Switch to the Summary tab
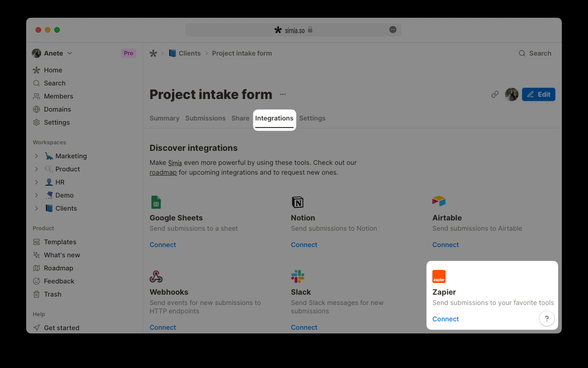This screenshot has width=588, height=368. pyautogui.click(x=165, y=118)
